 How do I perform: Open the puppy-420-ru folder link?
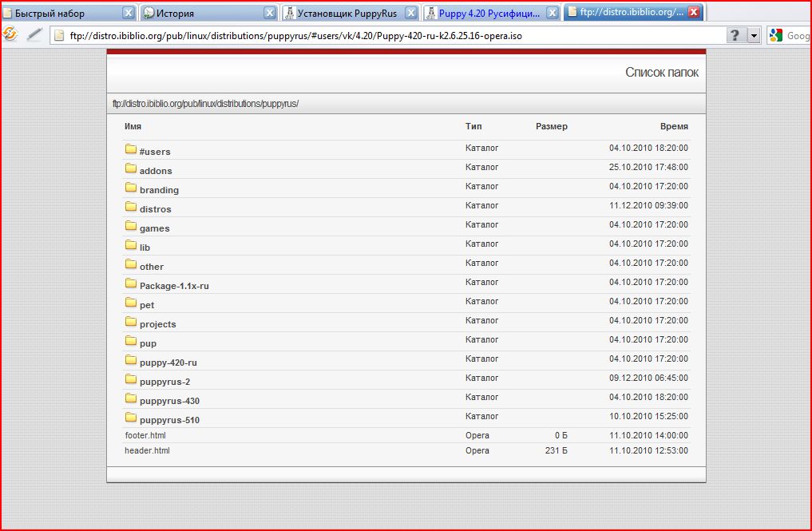point(168,363)
